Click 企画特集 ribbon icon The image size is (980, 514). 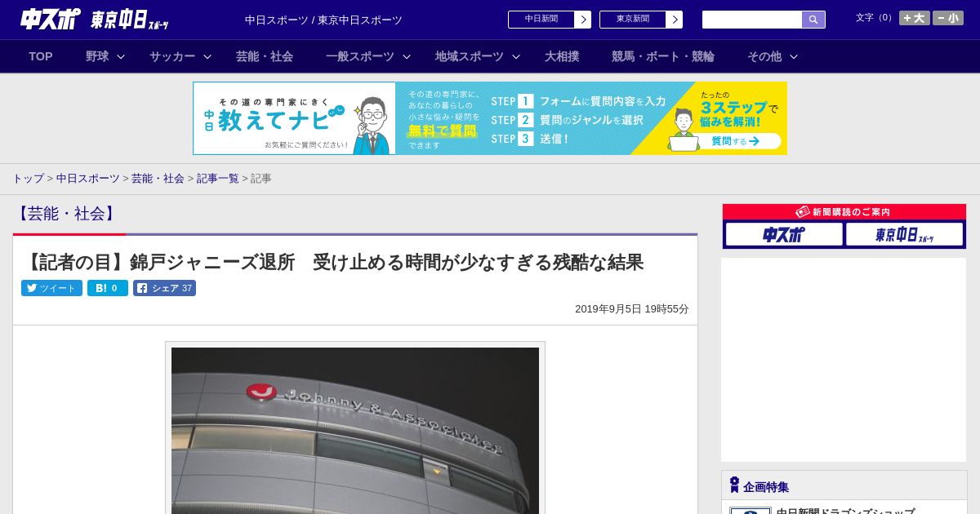point(734,485)
